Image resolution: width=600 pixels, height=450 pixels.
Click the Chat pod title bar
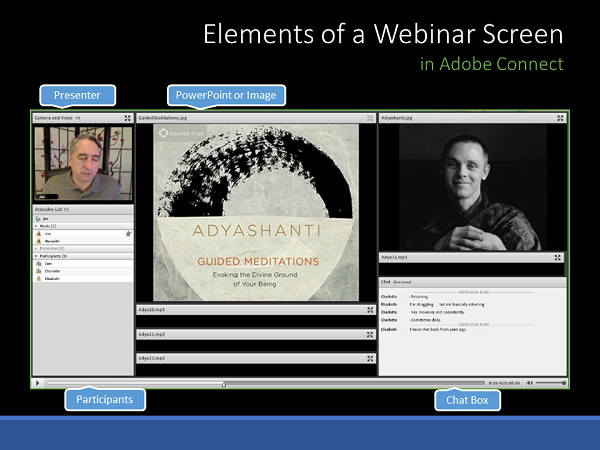click(473, 282)
